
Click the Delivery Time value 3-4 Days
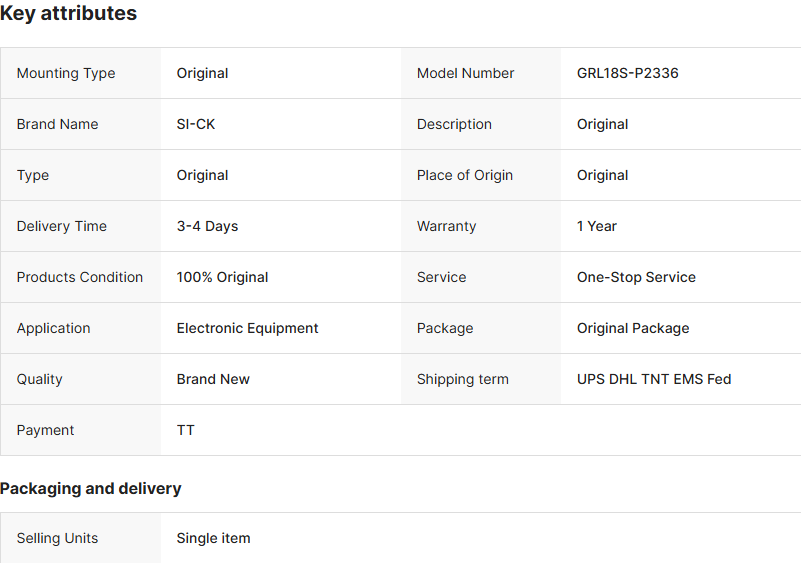207,226
